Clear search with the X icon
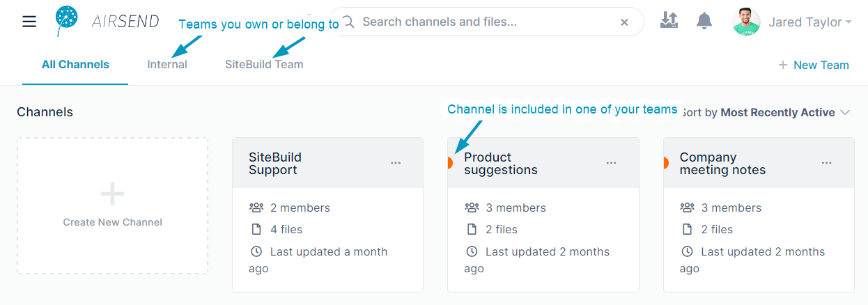868x305 pixels. (624, 22)
